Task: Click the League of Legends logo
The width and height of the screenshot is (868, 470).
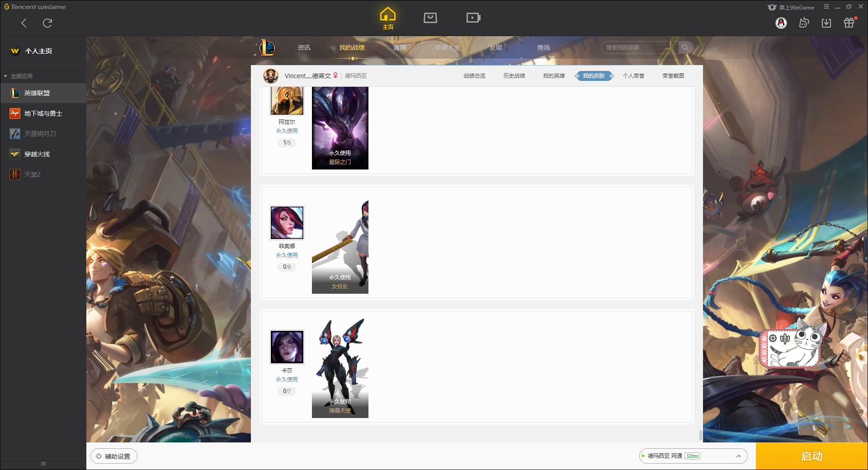Action: click(267, 47)
